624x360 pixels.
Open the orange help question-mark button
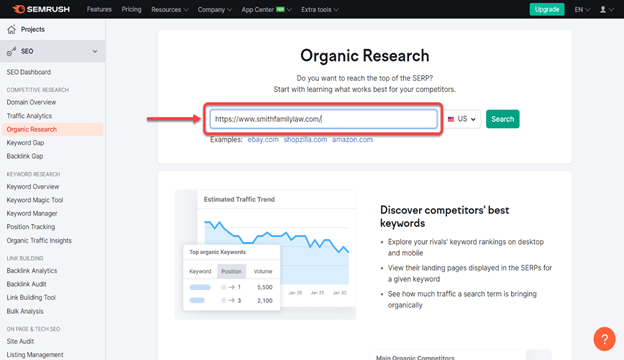click(x=604, y=339)
